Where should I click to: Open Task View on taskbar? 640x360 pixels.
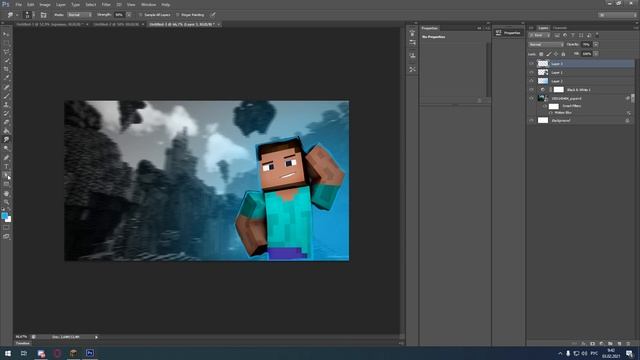click(x=24, y=353)
